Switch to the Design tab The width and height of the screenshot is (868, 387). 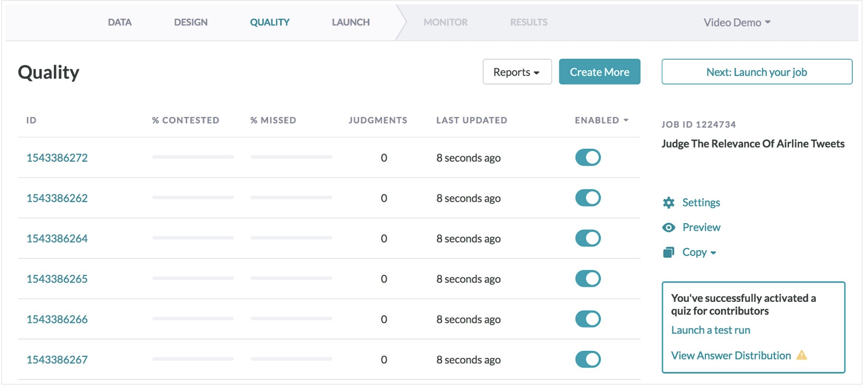tap(191, 22)
